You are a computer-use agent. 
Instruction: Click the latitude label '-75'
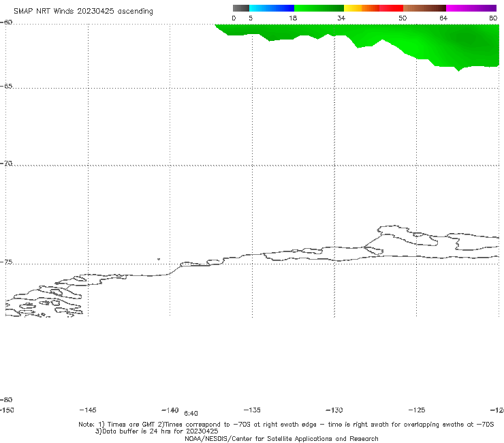click(x=6, y=262)
